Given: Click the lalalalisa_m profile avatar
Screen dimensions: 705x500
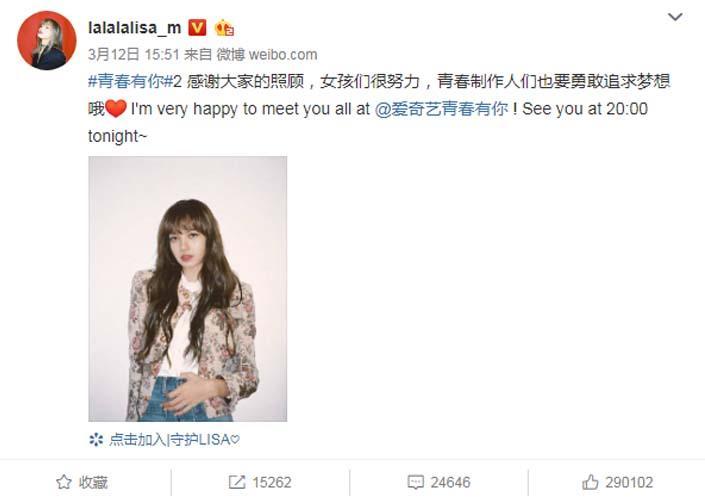Looking at the screenshot, I should click(47, 40).
